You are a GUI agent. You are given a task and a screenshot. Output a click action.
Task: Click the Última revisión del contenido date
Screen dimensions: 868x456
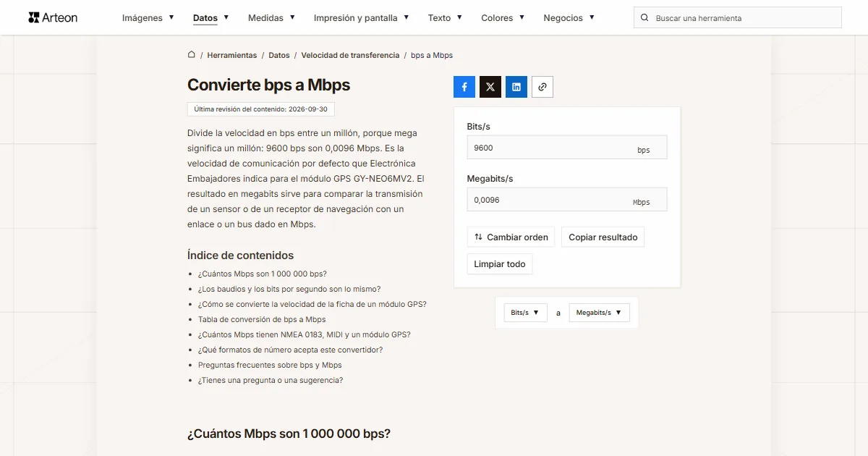pyautogui.click(x=261, y=109)
